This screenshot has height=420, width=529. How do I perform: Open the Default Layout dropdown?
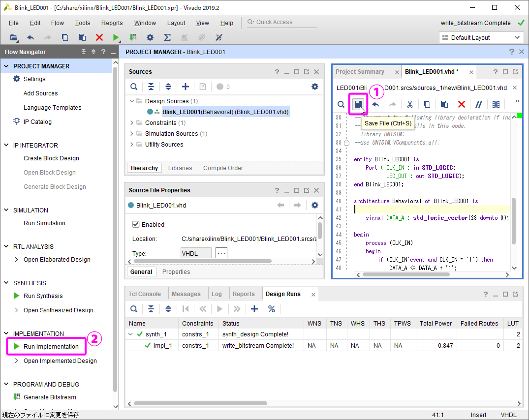[480, 37]
